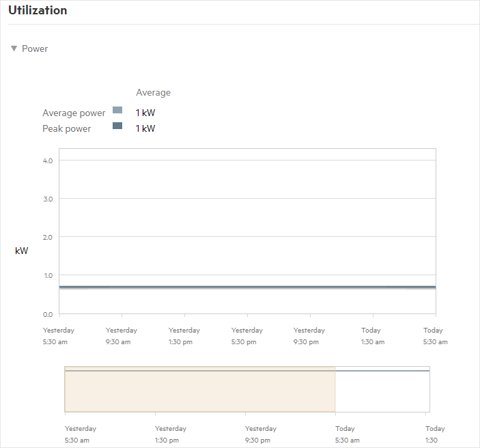
Task: Click the kW y-axis unit label
Action: pos(22,251)
